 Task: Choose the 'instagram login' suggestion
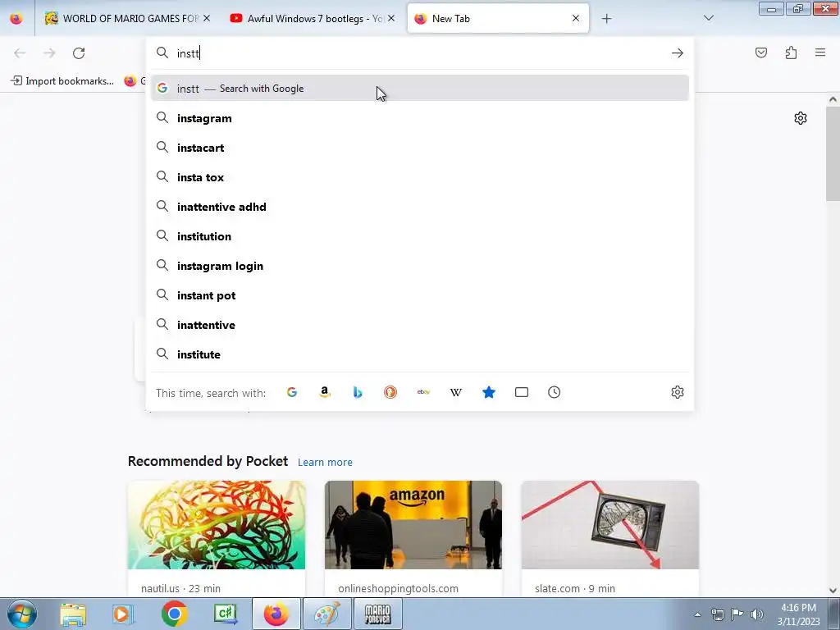click(419, 266)
